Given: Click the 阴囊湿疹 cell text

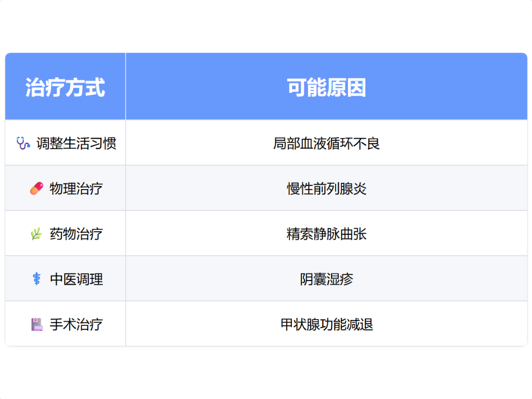Looking at the screenshot, I should (x=326, y=279).
